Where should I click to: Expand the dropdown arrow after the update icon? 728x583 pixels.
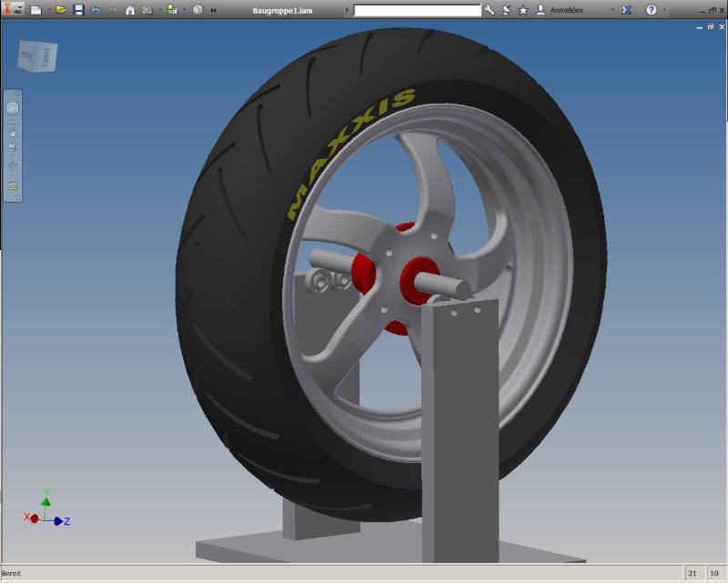(160, 10)
